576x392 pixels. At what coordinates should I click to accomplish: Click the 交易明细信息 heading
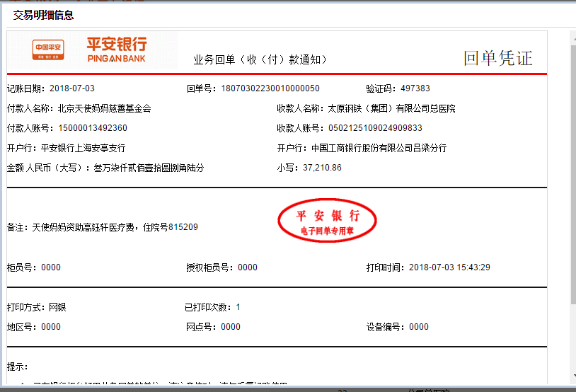[x=43, y=15]
